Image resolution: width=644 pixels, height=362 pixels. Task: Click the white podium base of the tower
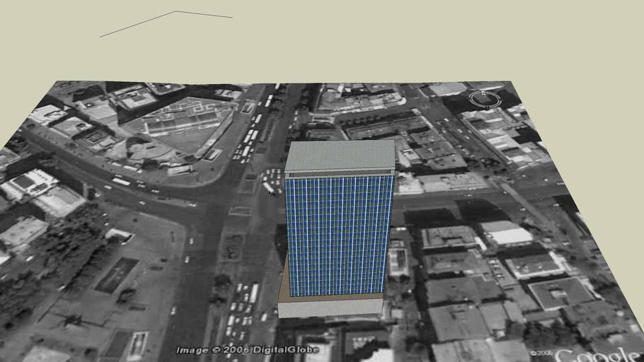coord(330,308)
